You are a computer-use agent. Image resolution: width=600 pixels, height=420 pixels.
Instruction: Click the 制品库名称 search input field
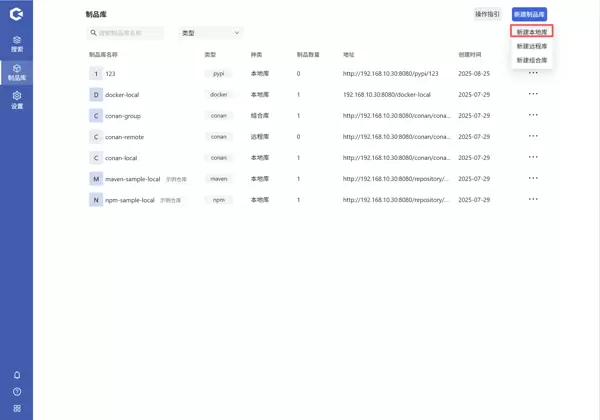pyautogui.click(x=129, y=33)
